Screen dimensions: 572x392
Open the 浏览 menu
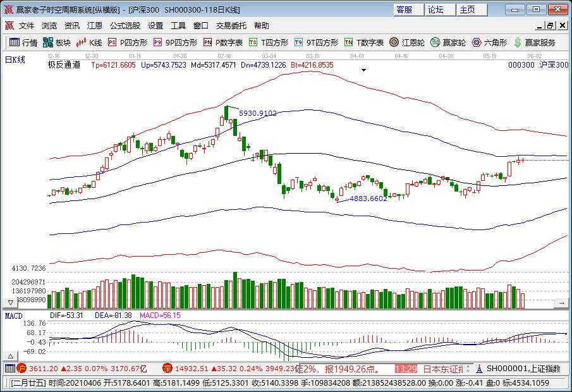pos(49,25)
